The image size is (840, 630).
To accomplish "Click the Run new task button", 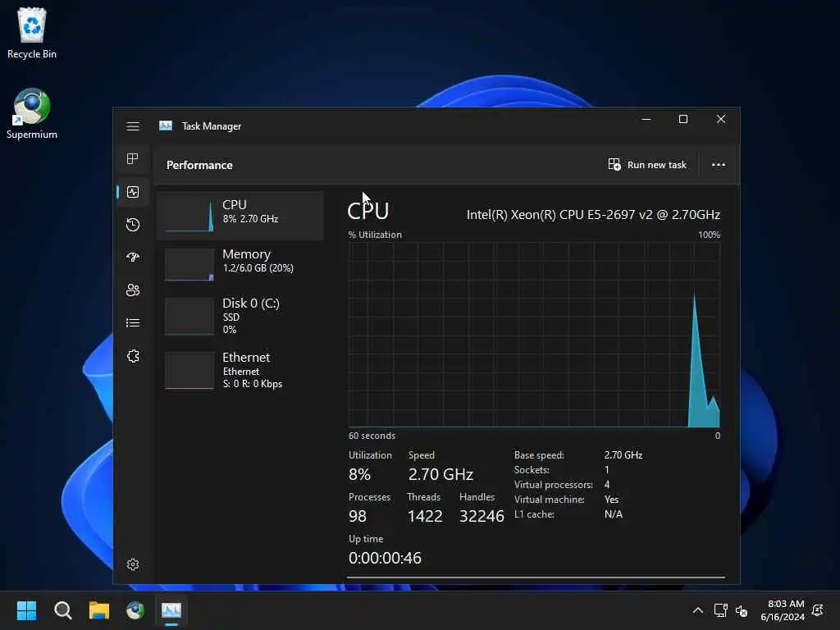I will 647,165.
